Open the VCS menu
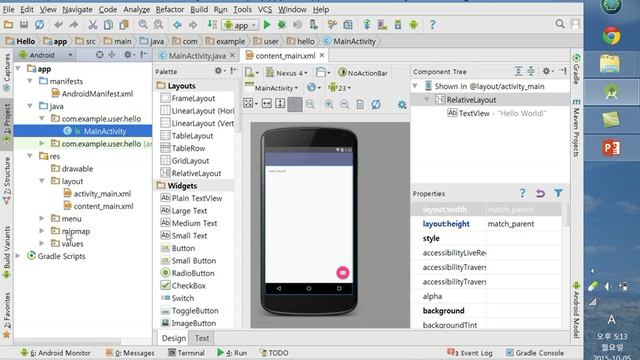Screen dimensions: 640x360 (264, 9)
